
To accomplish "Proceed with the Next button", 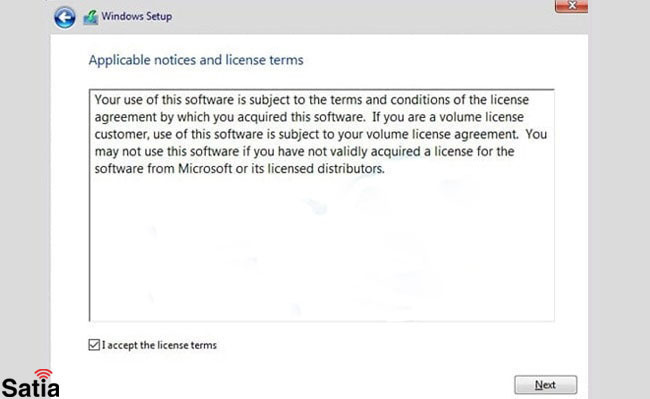I will pyautogui.click(x=546, y=385).
